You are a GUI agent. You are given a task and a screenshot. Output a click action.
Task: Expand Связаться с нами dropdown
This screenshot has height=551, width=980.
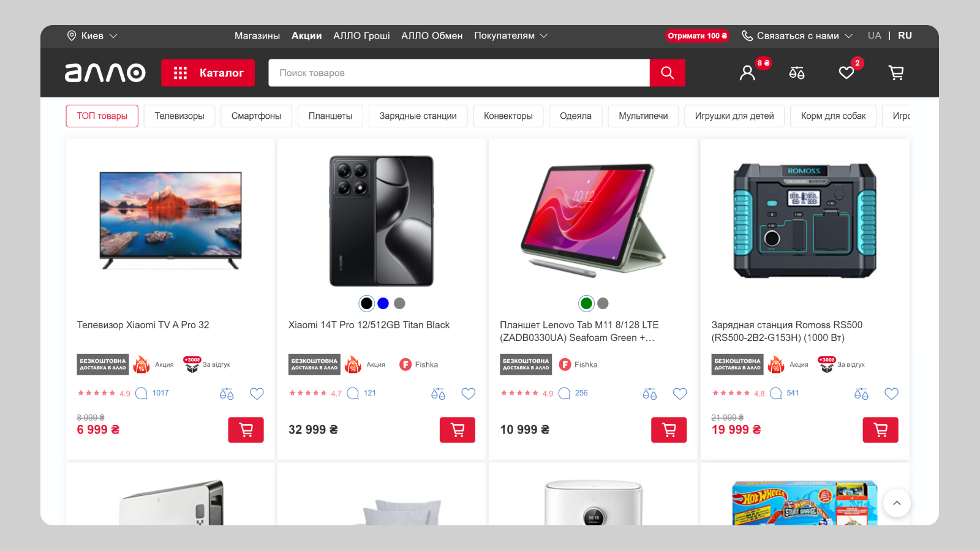click(797, 36)
